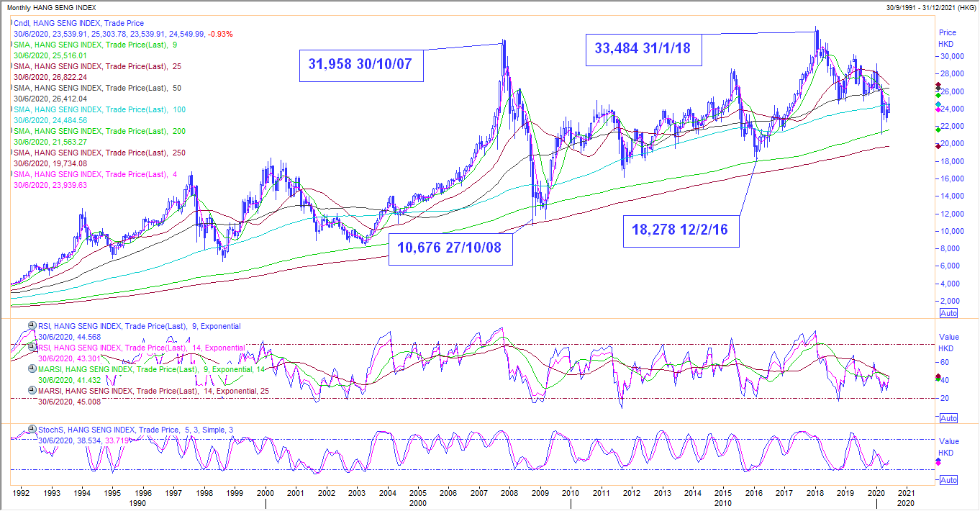This screenshot has height=511, width=980.
Task: Click the 'Price HKD' axis heading
Action: [948, 38]
